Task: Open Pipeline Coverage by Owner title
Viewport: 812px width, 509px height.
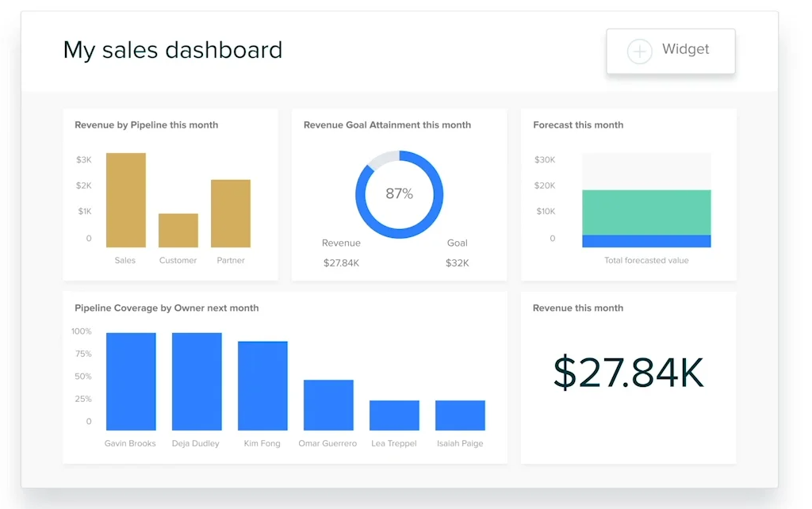Action: (x=167, y=308)
